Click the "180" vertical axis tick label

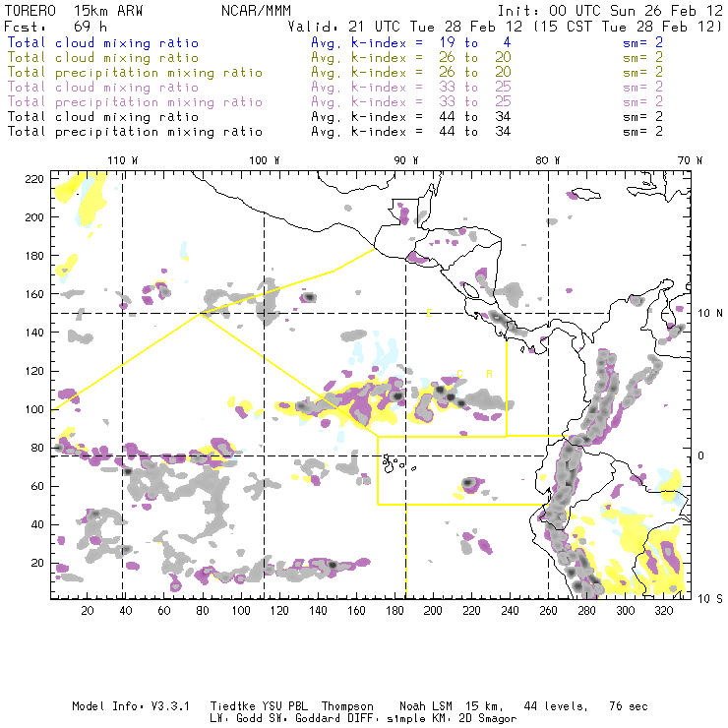coord(34,256)
